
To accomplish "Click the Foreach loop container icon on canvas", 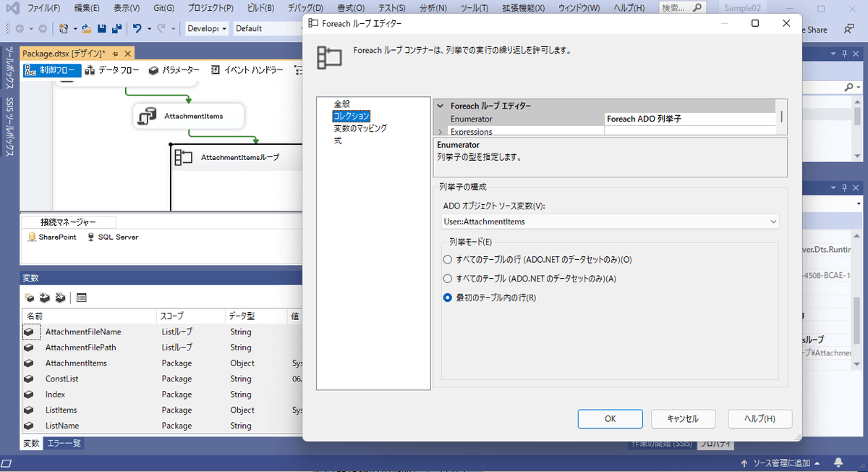I will [x=182, y=157].
